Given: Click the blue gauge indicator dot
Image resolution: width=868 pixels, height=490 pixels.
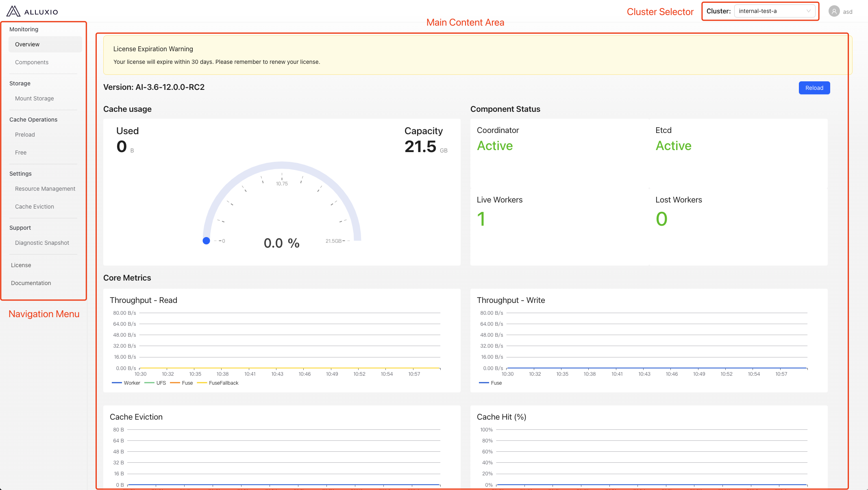Looking at the screenshot, I should [206, 241].
